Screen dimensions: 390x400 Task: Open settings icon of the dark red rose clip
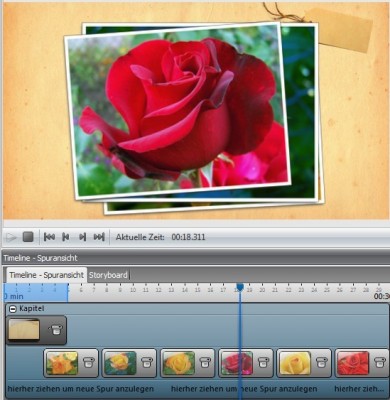(263, 363)
